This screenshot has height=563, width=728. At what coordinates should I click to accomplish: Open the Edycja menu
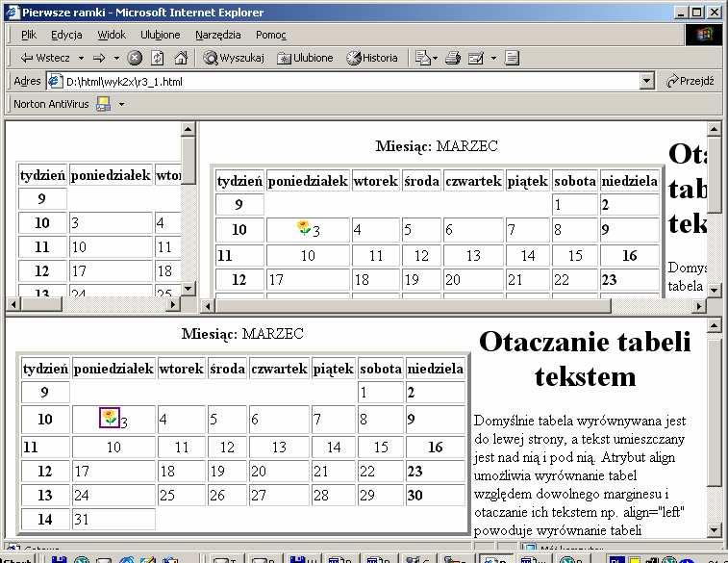click(x=66, y=35)
